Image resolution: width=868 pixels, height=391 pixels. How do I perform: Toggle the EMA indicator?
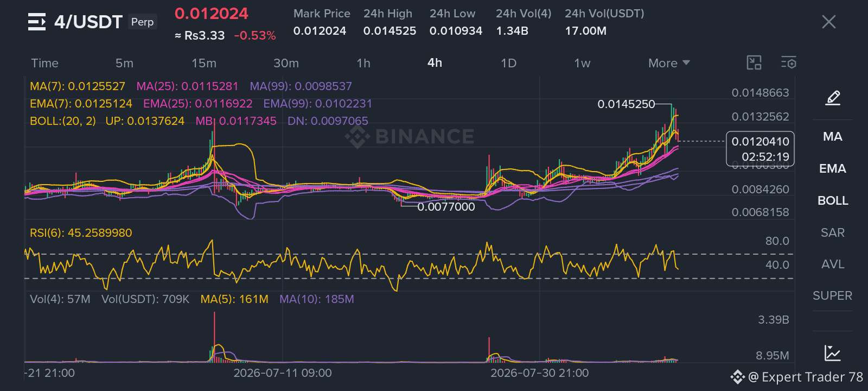[x=833, y=169]
